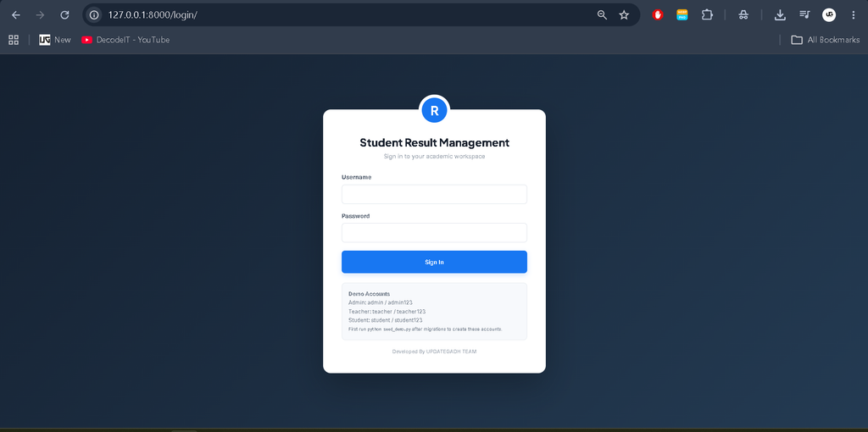Screen dimensions: 868x432
Task: Click 'Sign in to your academic workspace' text
Action: (435, 157)
